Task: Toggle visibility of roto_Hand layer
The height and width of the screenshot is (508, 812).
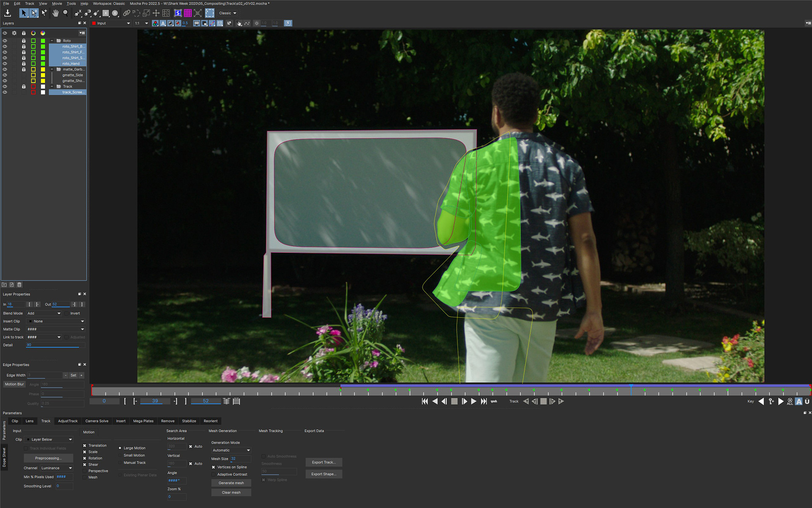Action: [5, 63]
